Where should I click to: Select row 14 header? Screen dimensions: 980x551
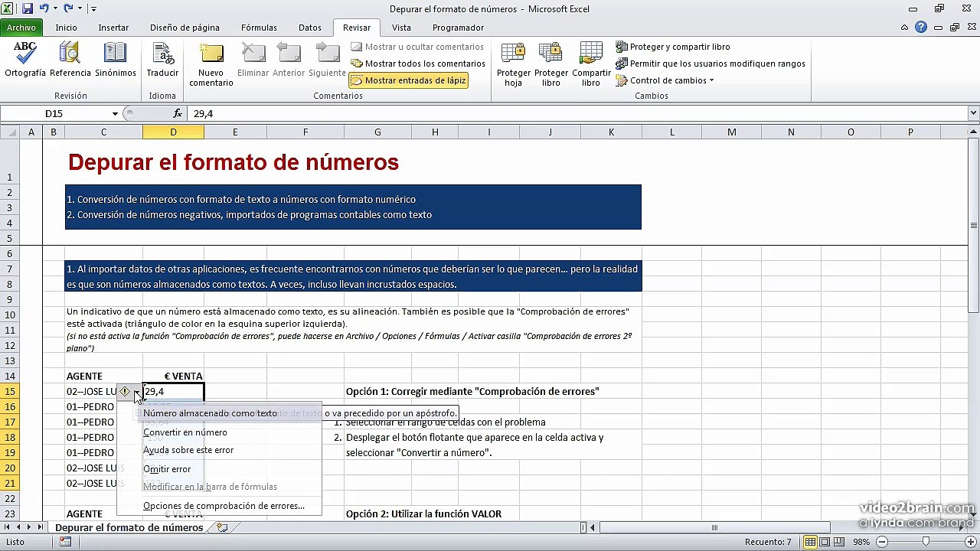pyautogui.click(x=10, y=376)
